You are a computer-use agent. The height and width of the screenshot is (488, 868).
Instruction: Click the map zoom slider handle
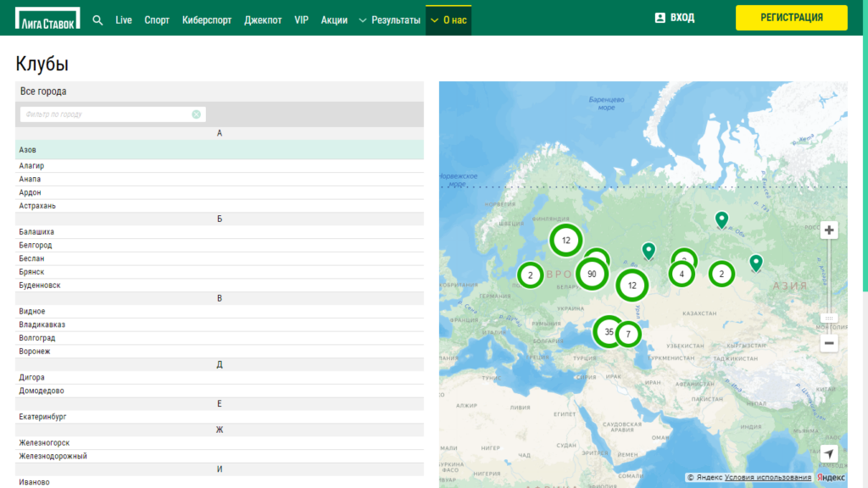click(829, 319)
